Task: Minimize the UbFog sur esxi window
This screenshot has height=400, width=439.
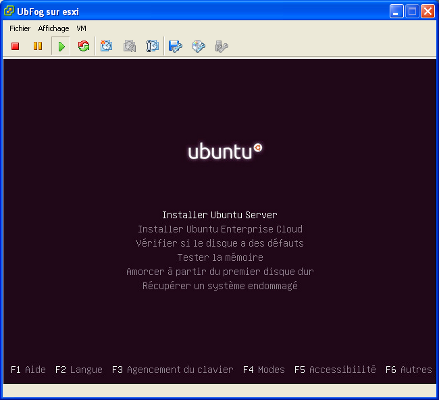Action: (x=396, y=11)
